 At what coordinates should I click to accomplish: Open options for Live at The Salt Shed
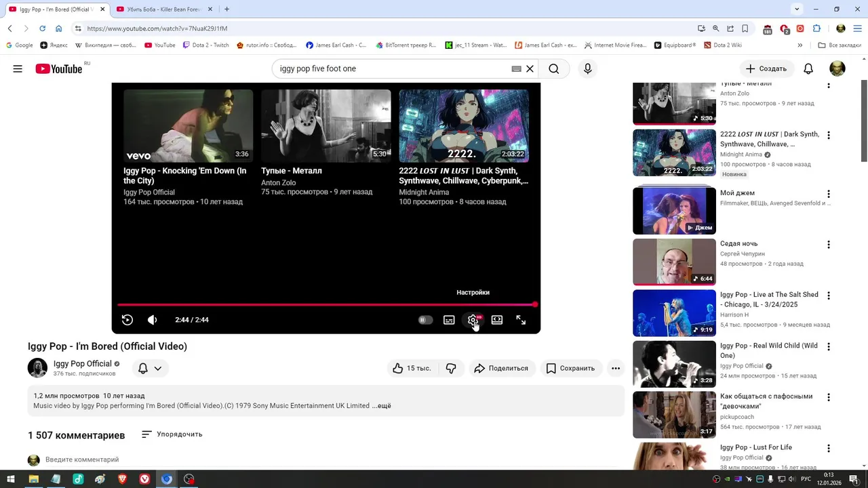click(x=828, y=296)
